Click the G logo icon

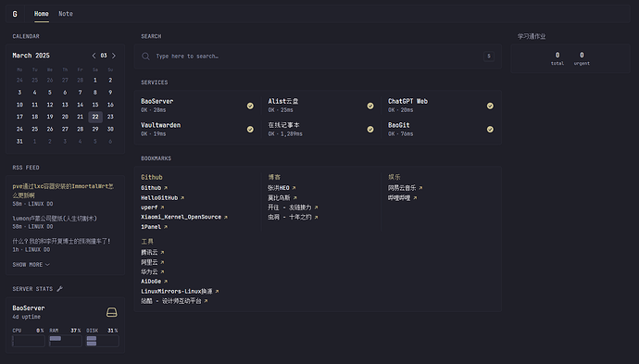pyautogui.click(x=15, y=14)
